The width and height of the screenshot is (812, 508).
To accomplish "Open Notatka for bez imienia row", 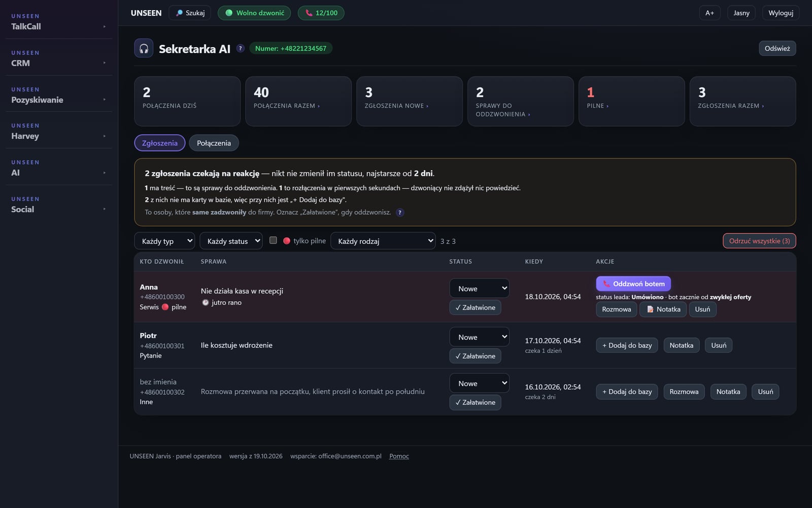I will (728, 392).
